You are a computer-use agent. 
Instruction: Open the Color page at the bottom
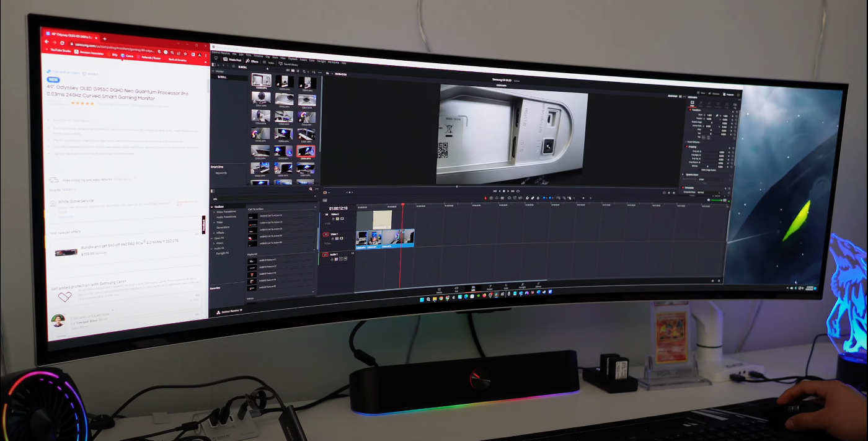[506, 287]
